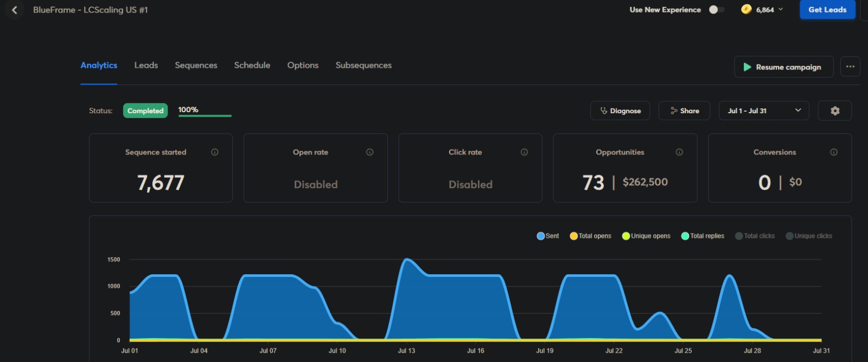
Task: Open the Subsequences tab
Action: point(363,65)
